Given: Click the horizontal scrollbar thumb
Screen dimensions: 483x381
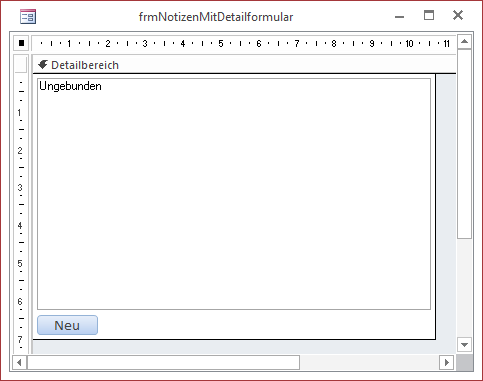Looking at the screenshot, I should coord(163,362).
